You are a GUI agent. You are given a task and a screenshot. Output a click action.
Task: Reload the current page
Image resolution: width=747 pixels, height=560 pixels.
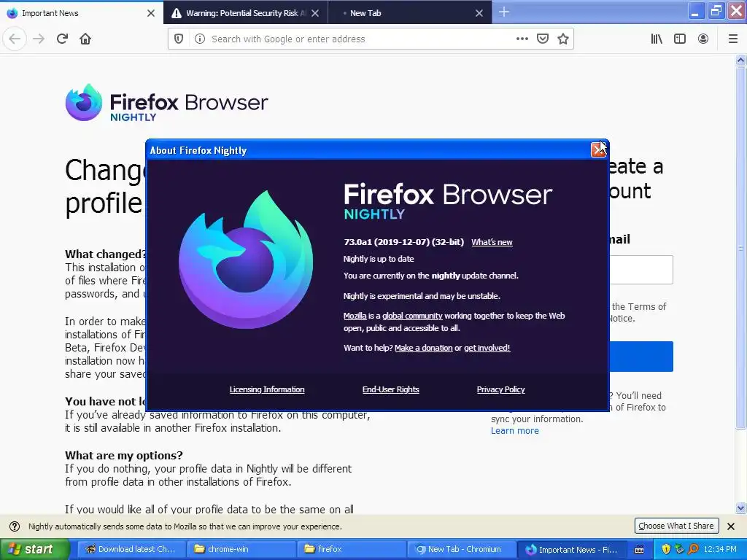[62, 39]
